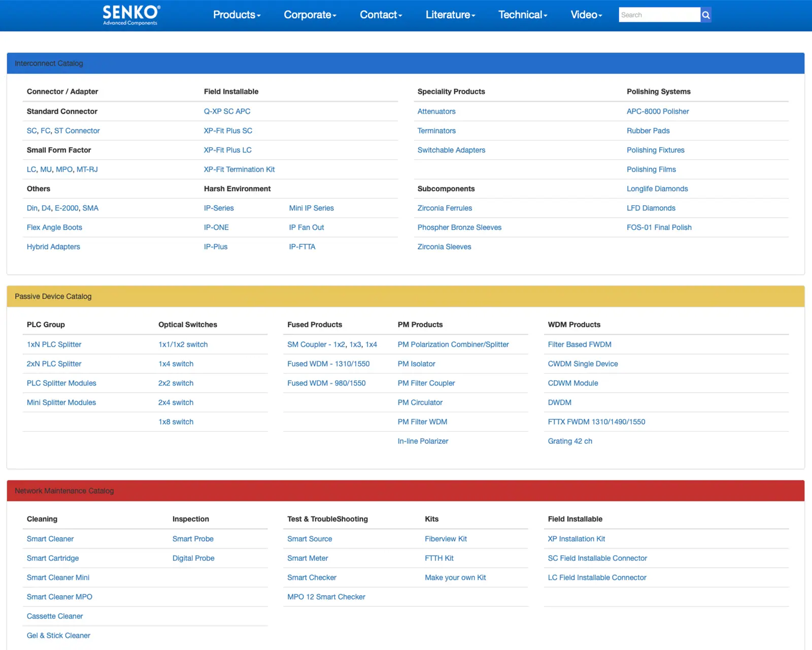The image size is (812, 650).
Task: Open the 1x1/1x2 switch link
Action: [x=183, y=344]
